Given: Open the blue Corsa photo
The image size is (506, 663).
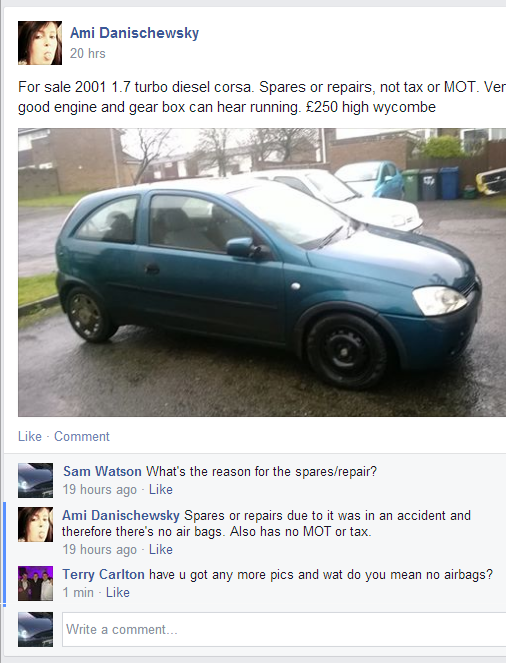Looking at the screenshot, I should click(x=262, y=272).
